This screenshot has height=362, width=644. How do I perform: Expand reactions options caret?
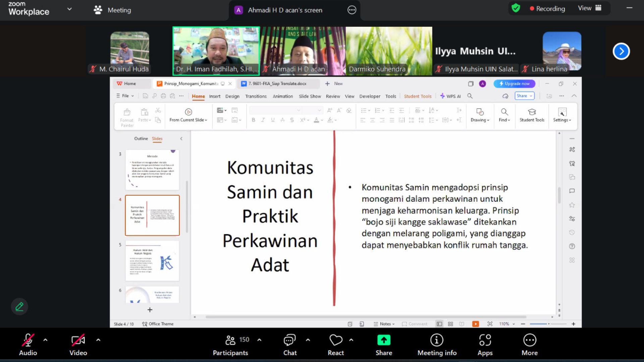pyautogui.click(x=351, y=340)
